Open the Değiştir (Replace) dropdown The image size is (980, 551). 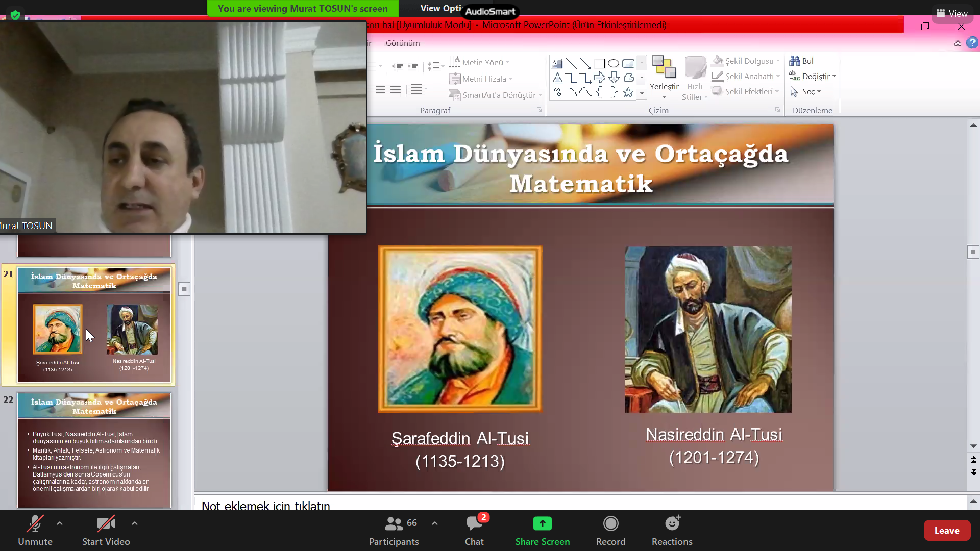pos(813,76)
